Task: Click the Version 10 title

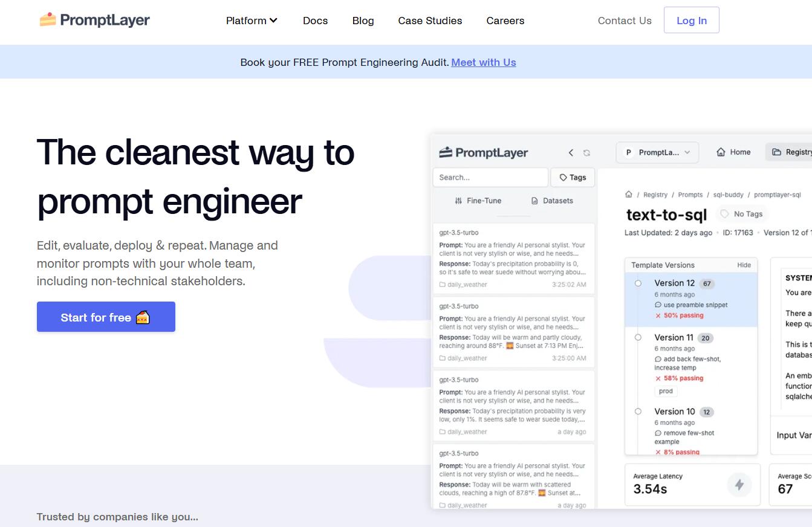Action: [675, 411]
